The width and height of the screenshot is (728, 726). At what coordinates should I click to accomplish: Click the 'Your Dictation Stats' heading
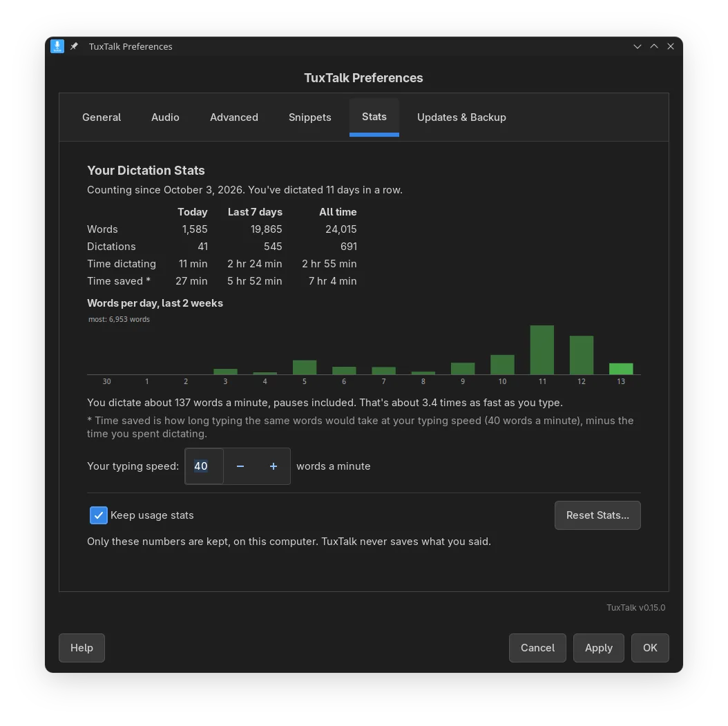[x=146, y=171]
